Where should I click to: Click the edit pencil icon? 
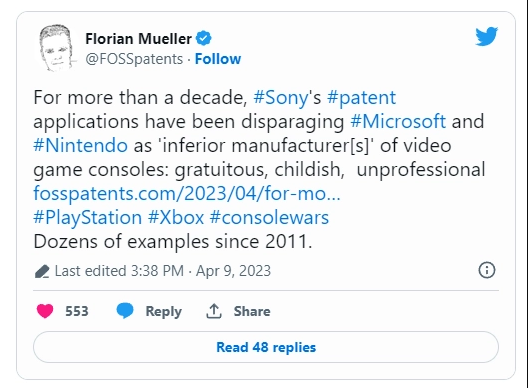coord(42,271)
